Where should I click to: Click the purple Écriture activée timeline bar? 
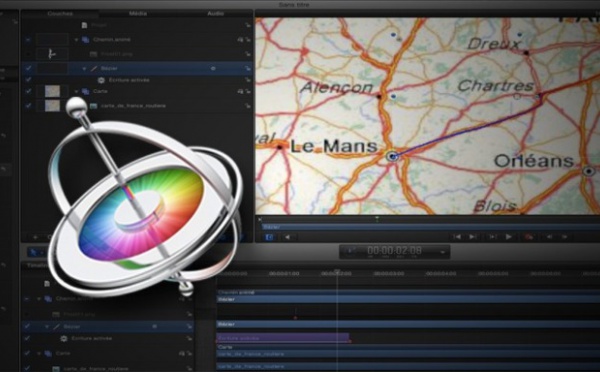tap(283, 338)
